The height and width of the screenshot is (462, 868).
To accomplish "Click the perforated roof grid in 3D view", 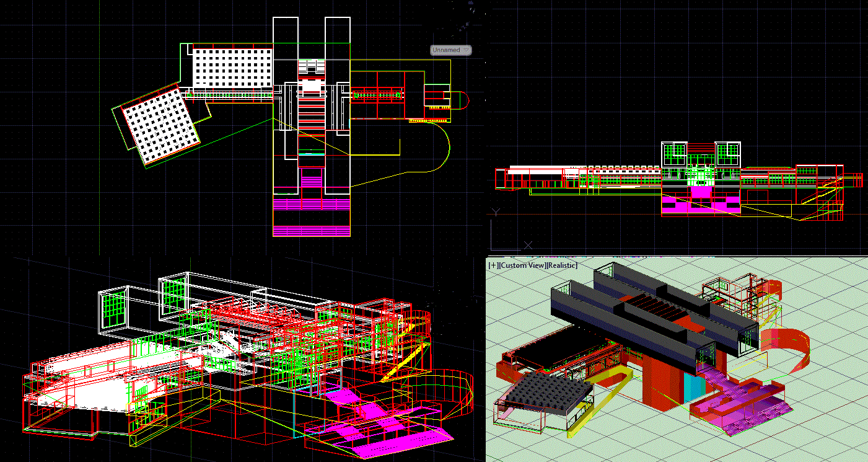I will pyautogui.click(x=551, y=391).
